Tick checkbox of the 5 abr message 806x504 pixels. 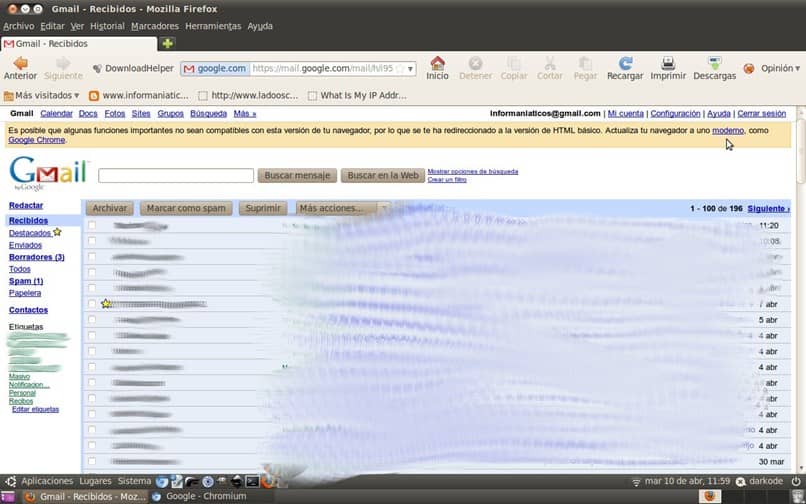coord(91,319)
